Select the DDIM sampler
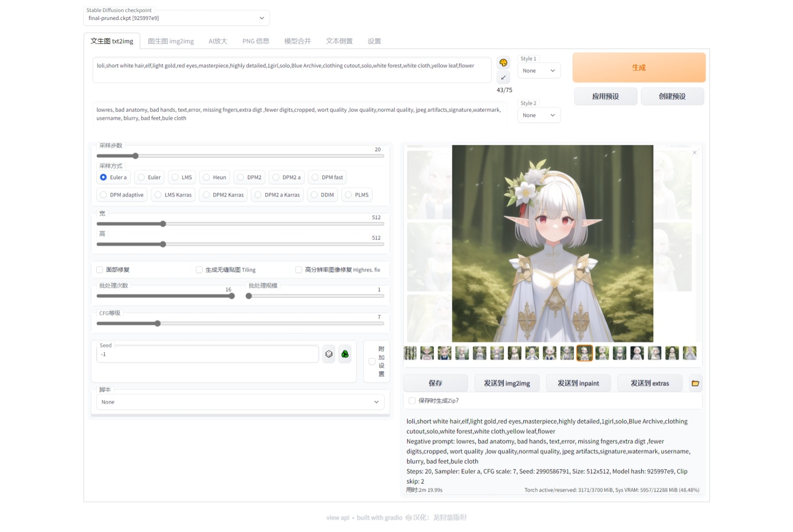Image resolution: width=793 pixels, height=532 pixels. point(322,195)
